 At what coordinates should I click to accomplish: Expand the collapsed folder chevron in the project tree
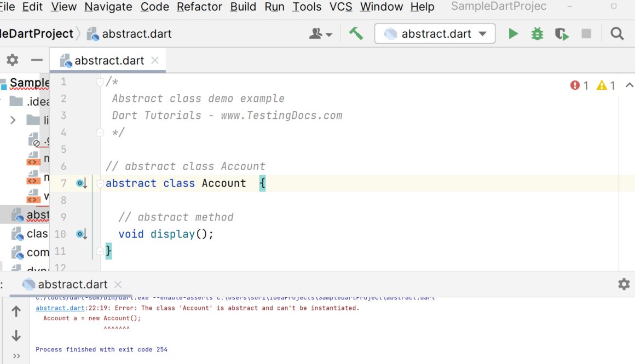[x=13, y=120]
